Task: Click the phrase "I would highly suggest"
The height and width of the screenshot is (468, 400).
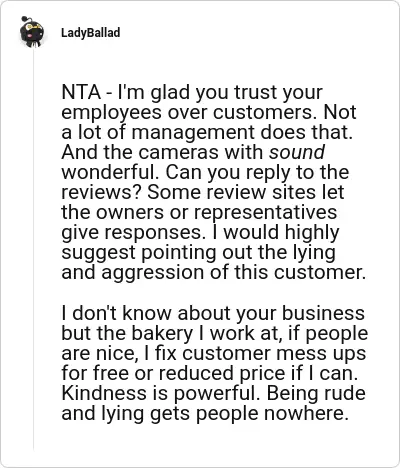Action: (x=200, y=242)
